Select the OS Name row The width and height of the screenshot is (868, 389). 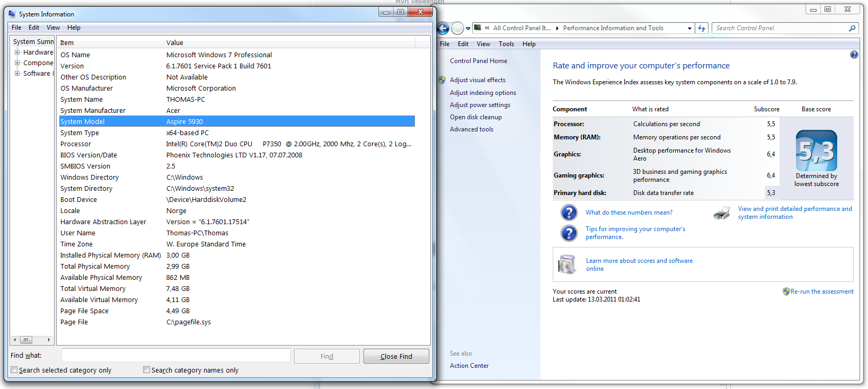point(237,55)
